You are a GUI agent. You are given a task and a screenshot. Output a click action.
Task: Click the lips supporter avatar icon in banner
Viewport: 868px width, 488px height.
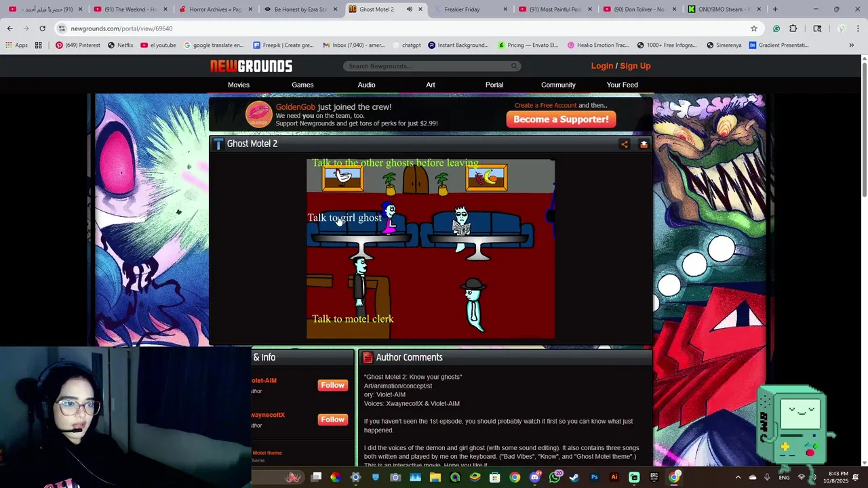point(259,115)
